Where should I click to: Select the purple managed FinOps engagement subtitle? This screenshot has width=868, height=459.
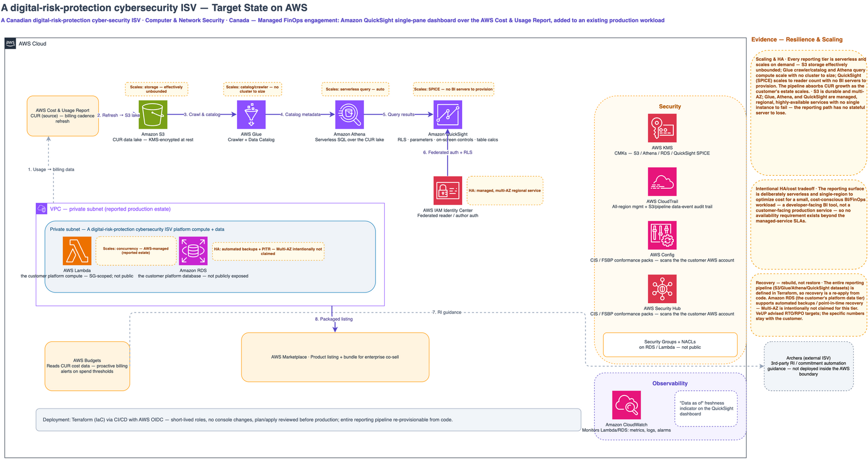[x=333, y=21]
